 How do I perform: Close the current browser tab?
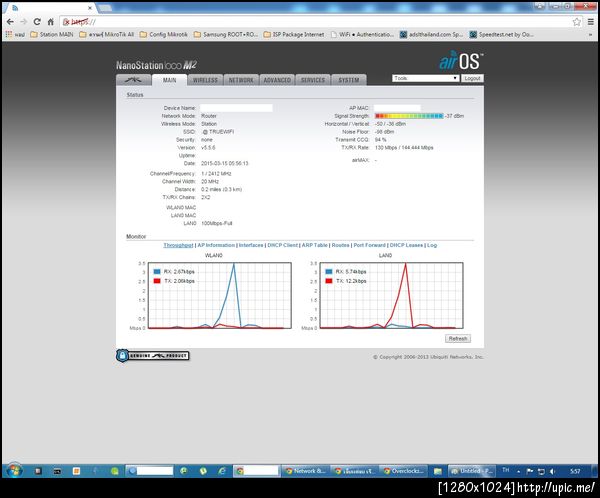[x=90, y=8]
